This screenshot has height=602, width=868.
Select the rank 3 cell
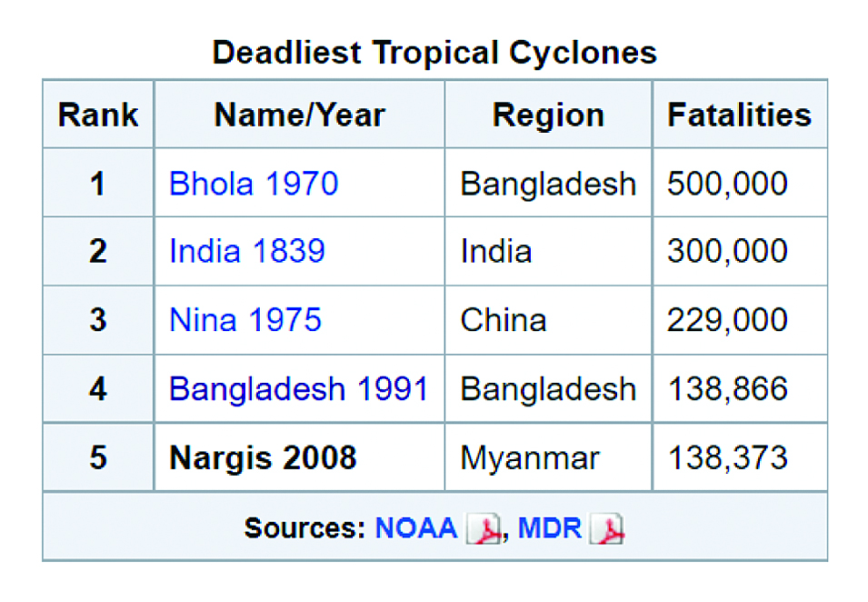coord(98,319)
